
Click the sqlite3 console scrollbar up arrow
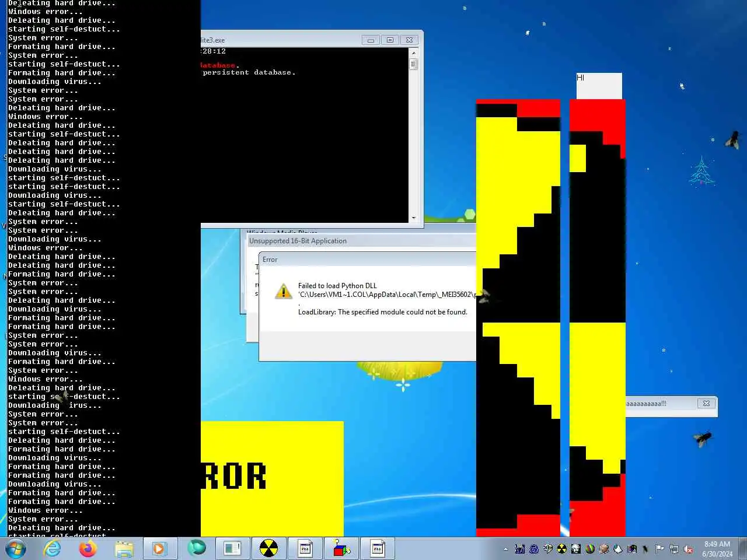pyautogui.click(x=414, y=52)
